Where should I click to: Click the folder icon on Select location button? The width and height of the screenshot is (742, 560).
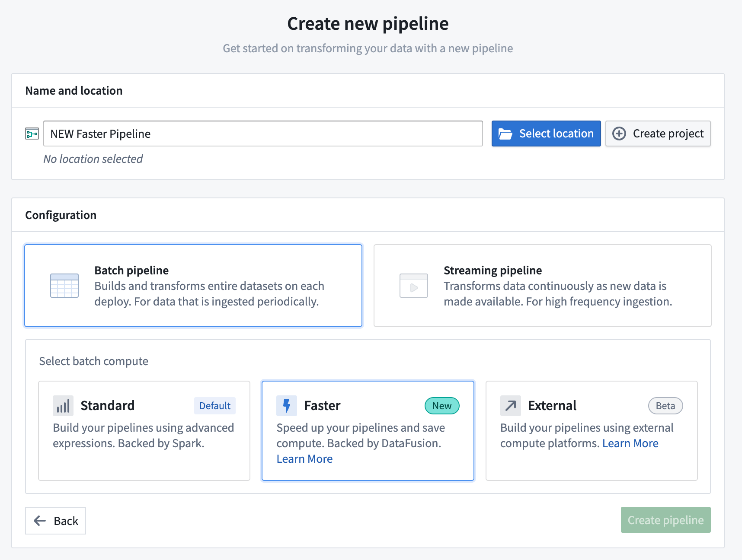507,134
